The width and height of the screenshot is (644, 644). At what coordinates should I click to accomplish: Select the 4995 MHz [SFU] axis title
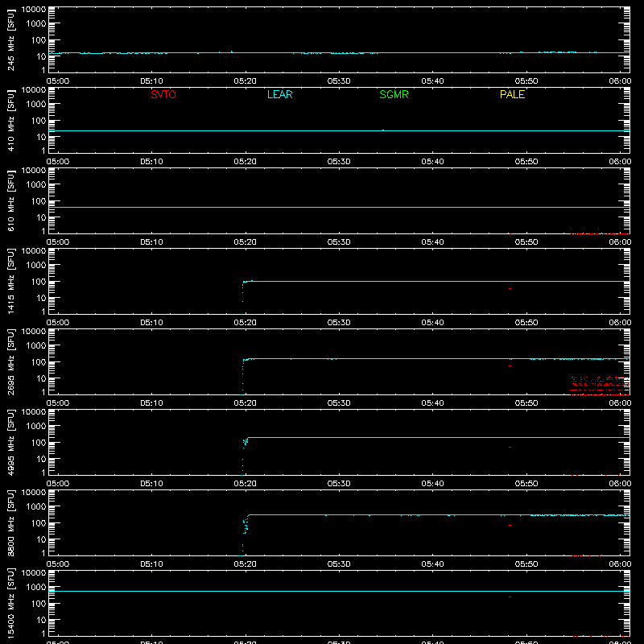pyautogui.click(x=11, y=442)
